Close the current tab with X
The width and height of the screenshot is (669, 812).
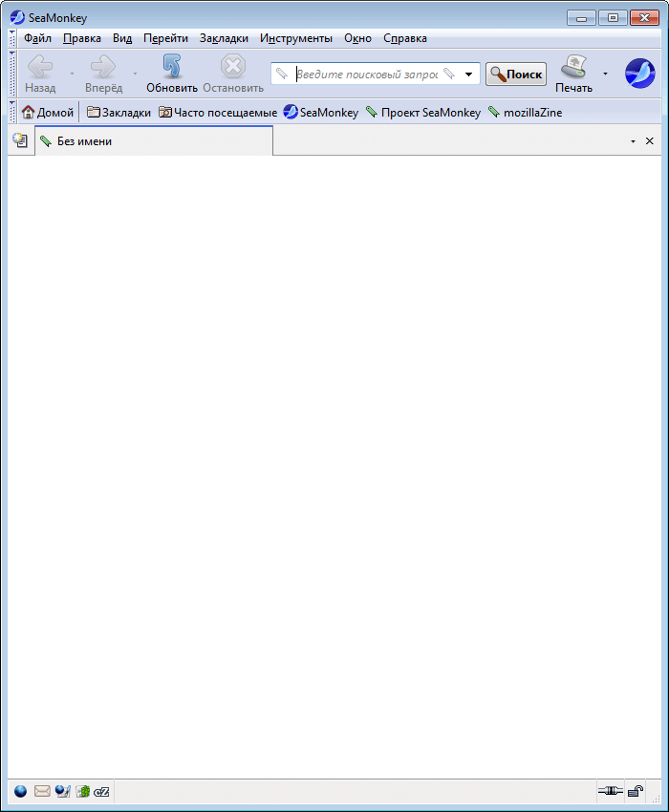[649, 140]
